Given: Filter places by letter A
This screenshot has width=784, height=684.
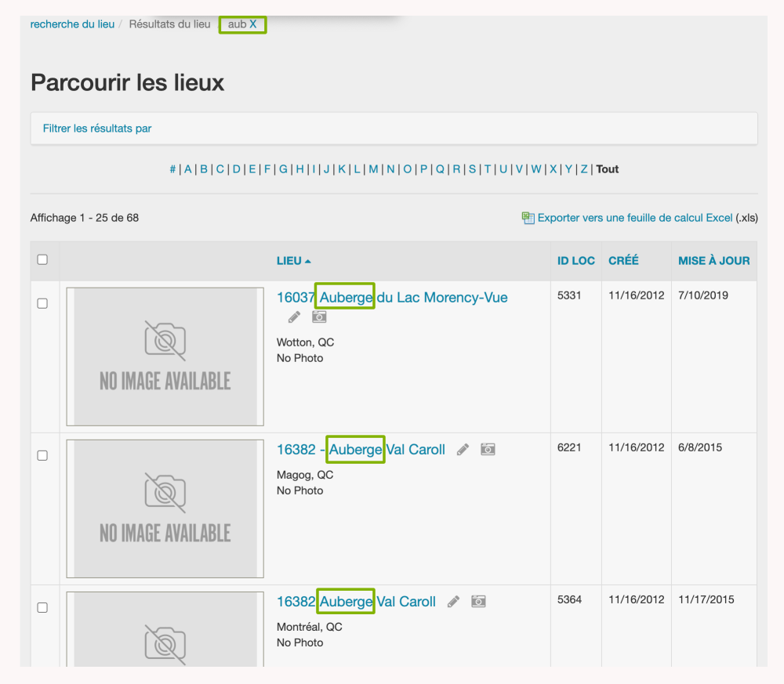Looking at the screenshot, I should click(188, 169).
